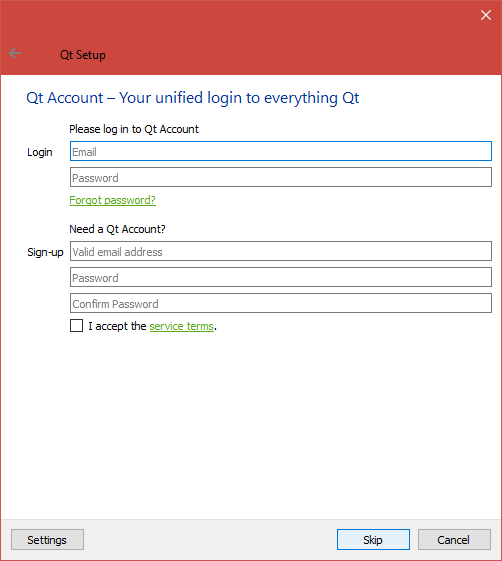Screen dimensions: 502x561
Task: Open the Forgot password? link
Action: [x=113, y=200]
